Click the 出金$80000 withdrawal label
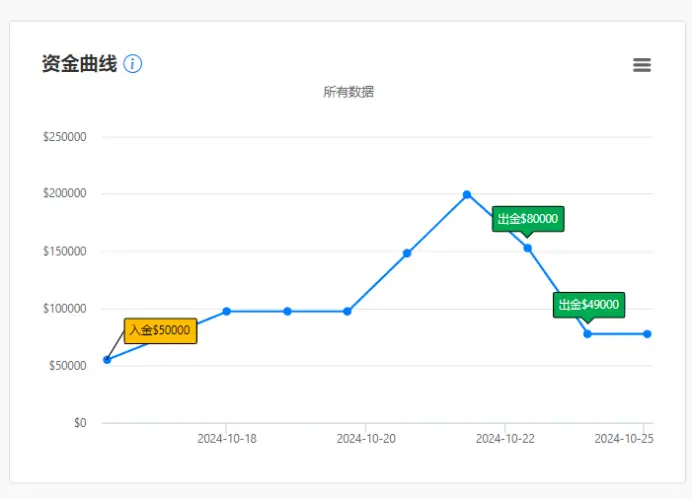 528,219
